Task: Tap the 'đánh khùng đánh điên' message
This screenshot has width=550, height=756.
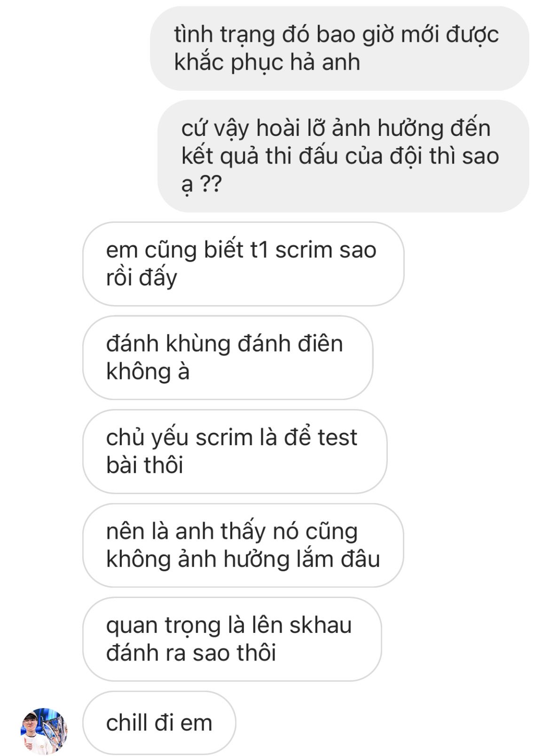Action: tap(228, 358)
